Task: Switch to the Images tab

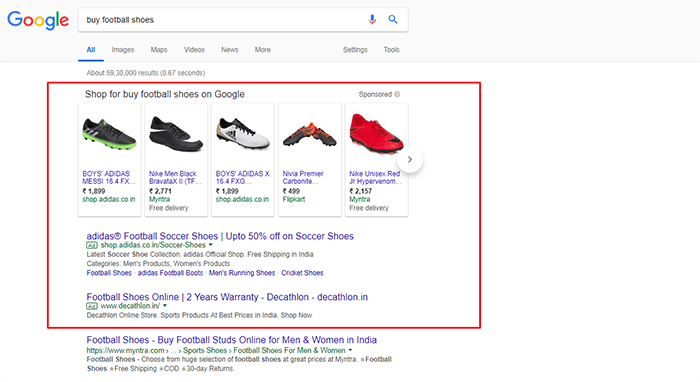Action: point(123,50)
